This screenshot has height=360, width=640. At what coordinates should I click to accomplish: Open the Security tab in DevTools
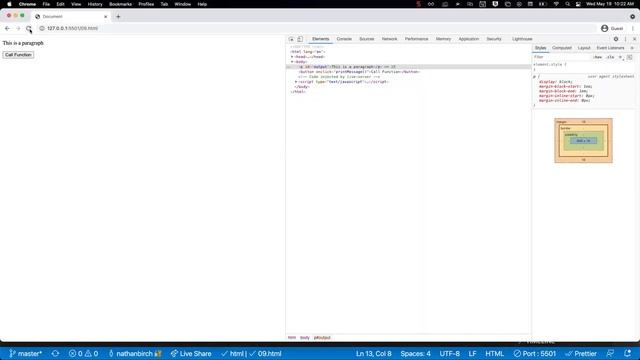[x=494, y=39]
